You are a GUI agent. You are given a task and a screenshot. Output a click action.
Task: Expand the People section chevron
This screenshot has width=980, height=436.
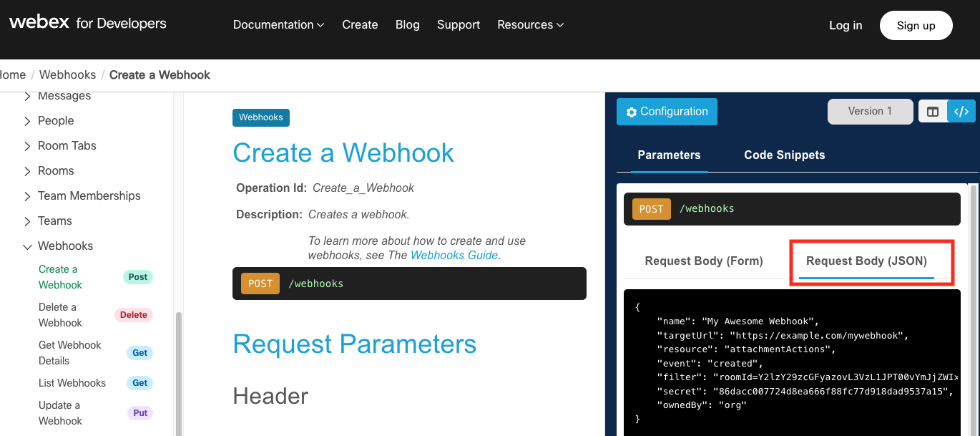coord(27,121)
